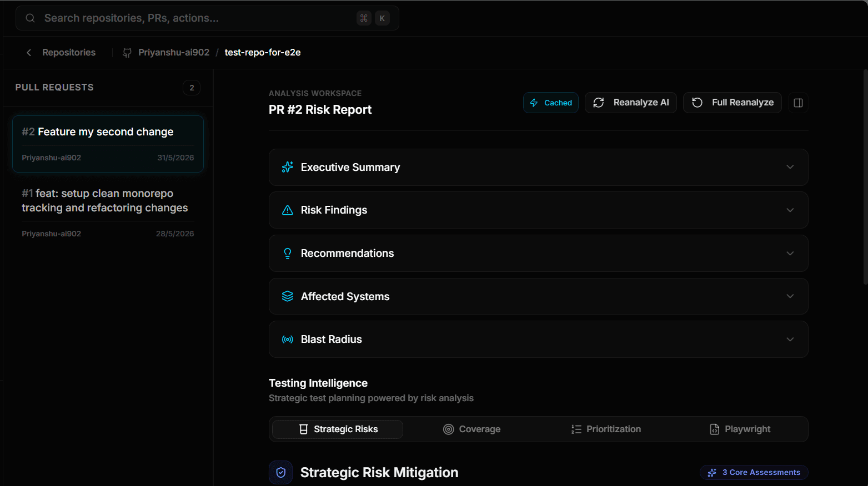Click the refresh arrows icon in Reanalyze AI
The image size is (868, 486).
pyautogui.click(x=599, y=103)
